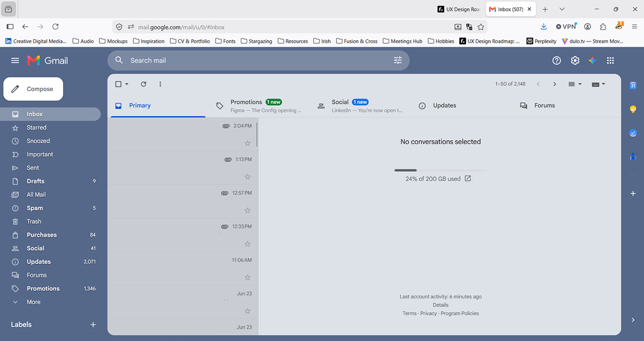Click the Compose button

pos(33,89)
